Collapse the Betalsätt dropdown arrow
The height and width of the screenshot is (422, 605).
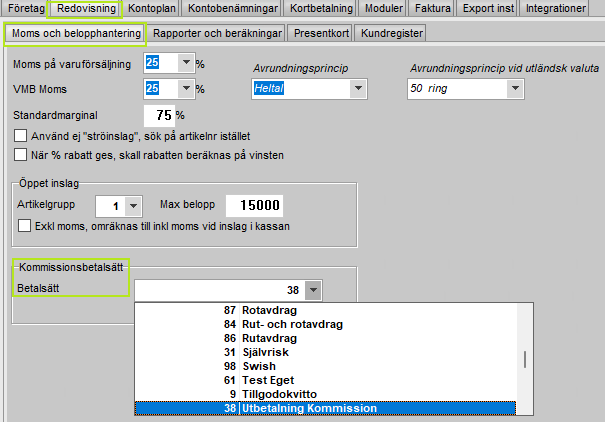click(313, 290)
